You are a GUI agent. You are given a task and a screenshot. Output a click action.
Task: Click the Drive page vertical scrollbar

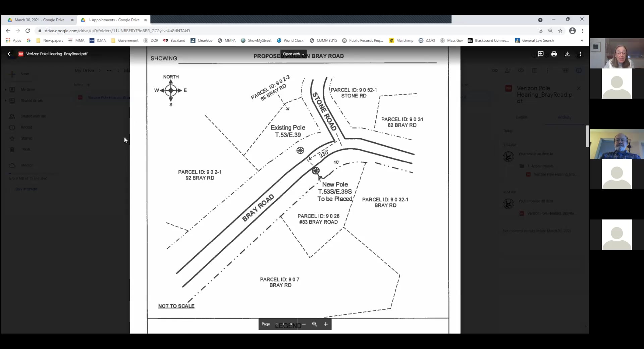click(x=587, y=136)
